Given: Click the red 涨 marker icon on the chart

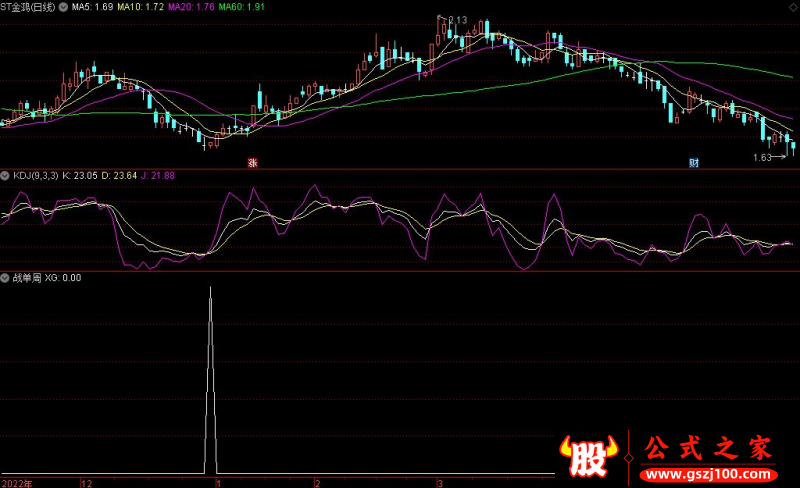Looking at the screenshot, I should [253, 161].
